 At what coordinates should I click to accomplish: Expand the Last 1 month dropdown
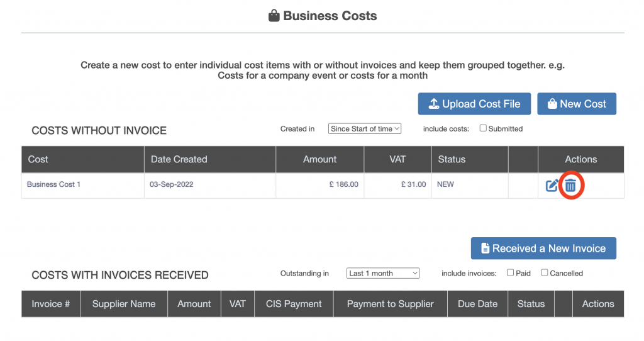(x=383, y=273)
